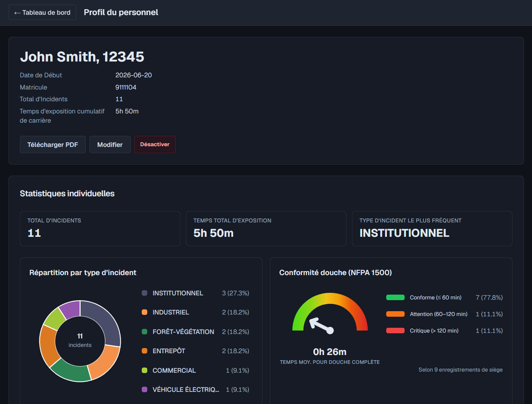Click the matricule value 9111104
532x404 pixels.
[126, 87]
